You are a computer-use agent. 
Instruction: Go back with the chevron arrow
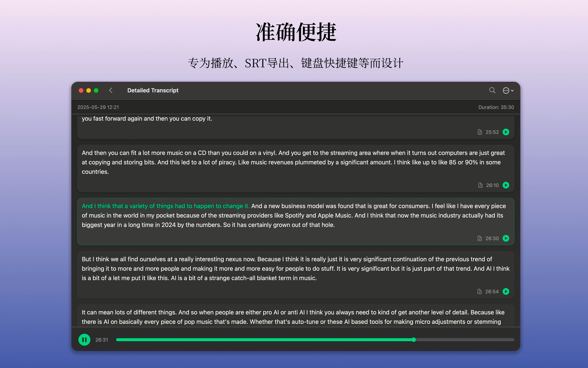pyautogui.click(x=110, y=91)
